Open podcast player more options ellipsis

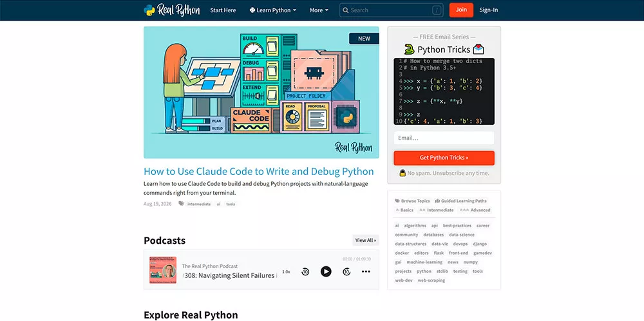pos(366,271)
